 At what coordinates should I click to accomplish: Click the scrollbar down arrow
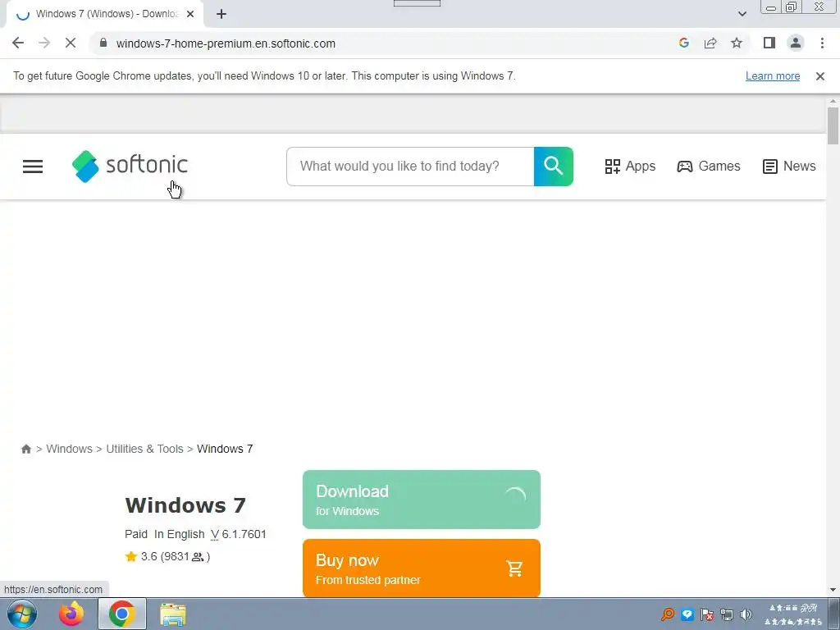[833, 591]
